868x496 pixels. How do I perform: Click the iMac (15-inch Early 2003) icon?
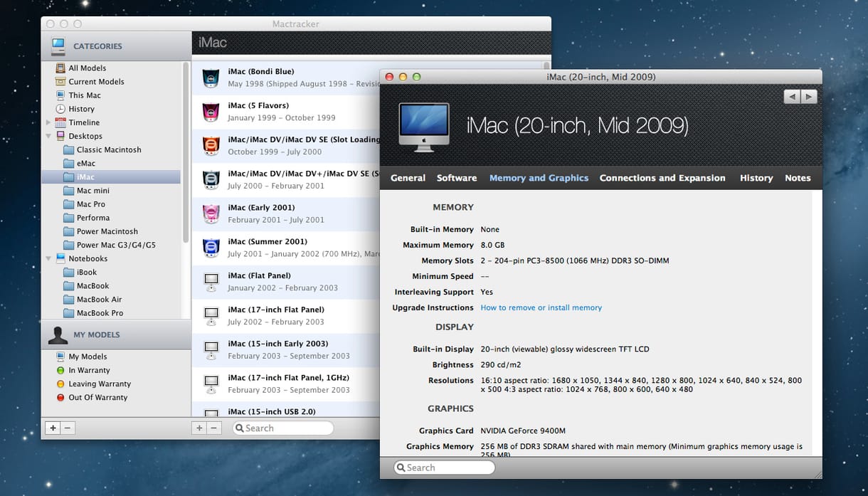click(211, 350)
